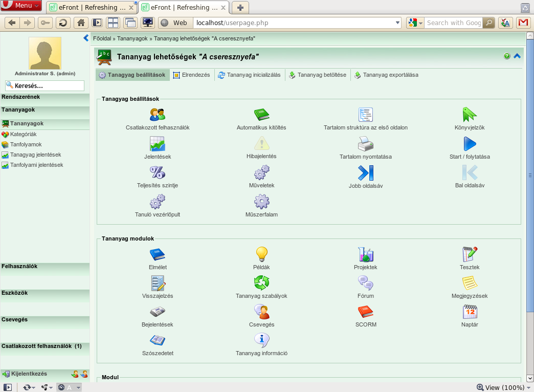
Task: Click the Kijelentkezés logout link
Action: click(x=29, y=374)
